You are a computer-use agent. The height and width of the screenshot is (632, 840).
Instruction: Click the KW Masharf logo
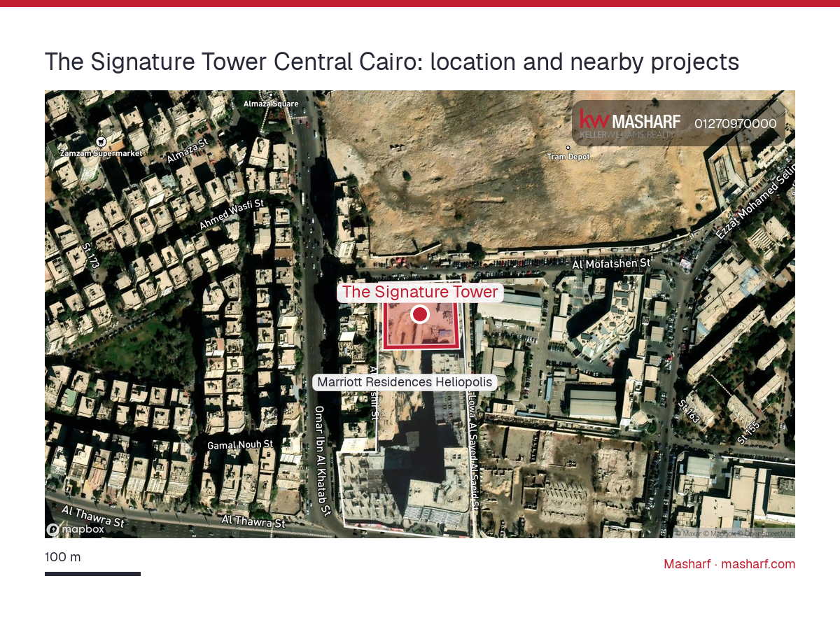coord(630,123)
